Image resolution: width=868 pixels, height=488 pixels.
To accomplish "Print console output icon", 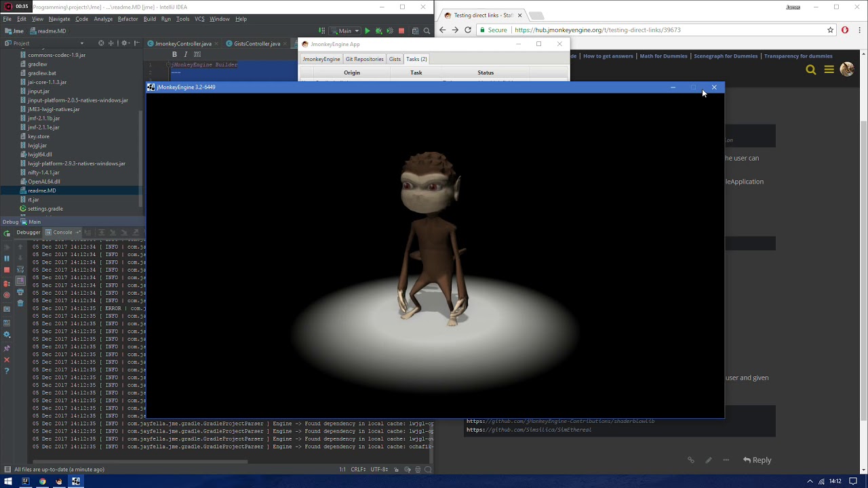I will pos(20,292).
